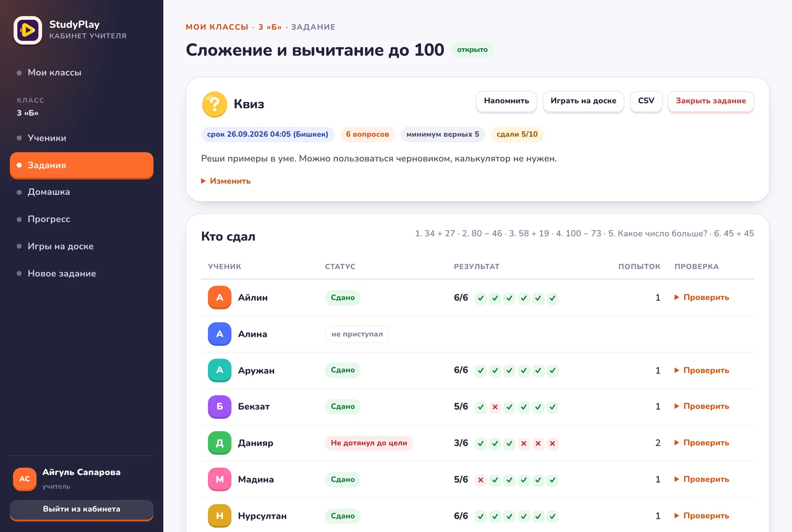The image size is (792, 532).
Task: Expand Проверить for Айлин
Action: (702, 297)
